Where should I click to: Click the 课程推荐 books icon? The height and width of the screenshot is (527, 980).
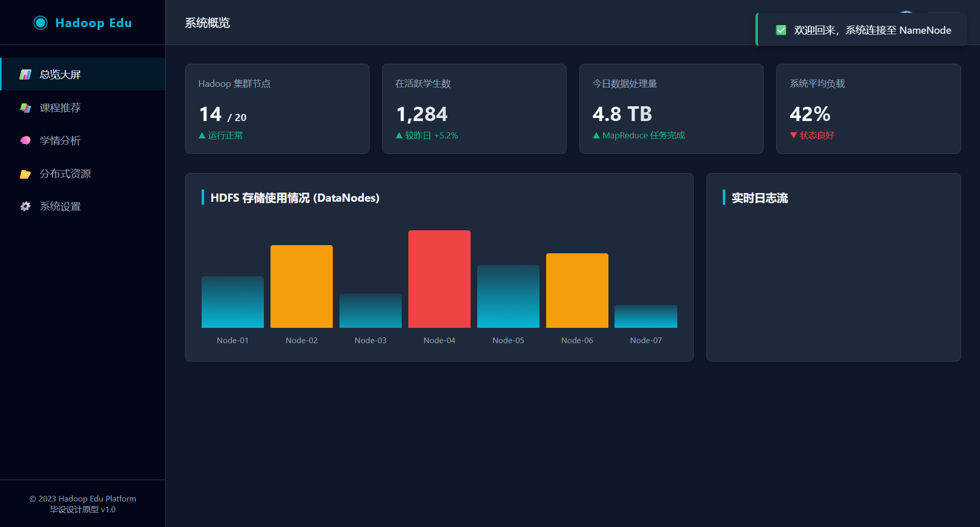tap(25, 108)
